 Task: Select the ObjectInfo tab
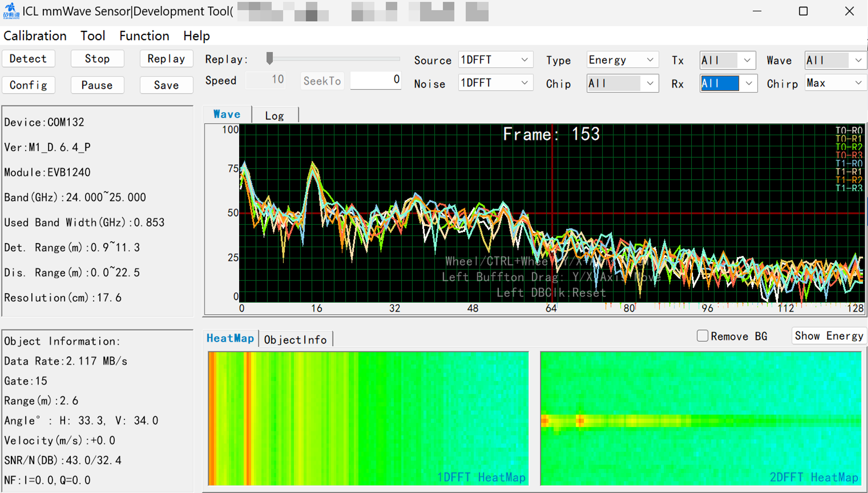(296, 339)
